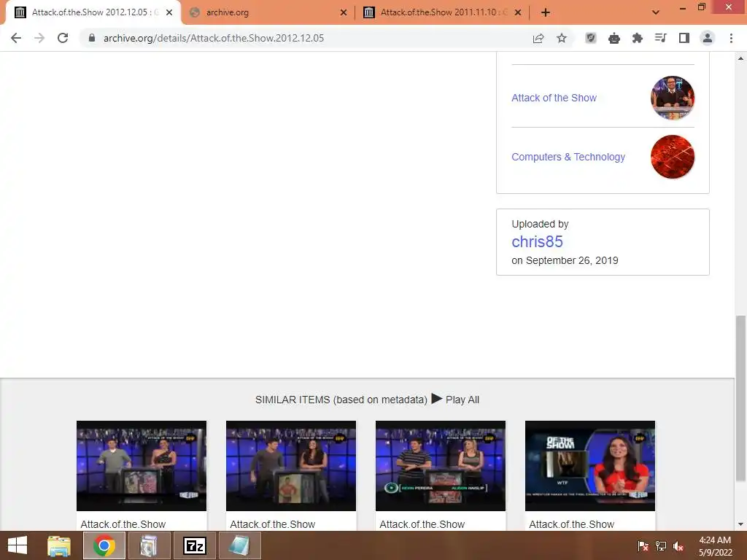View site information via the lock icon
The image size is (747, 560).
(x=92, y=38)
